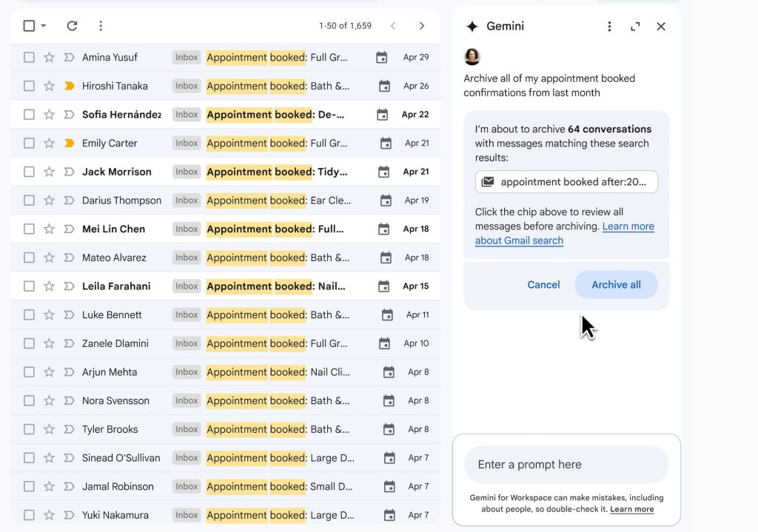Open the appointment booked search chip

coord(566,181)
